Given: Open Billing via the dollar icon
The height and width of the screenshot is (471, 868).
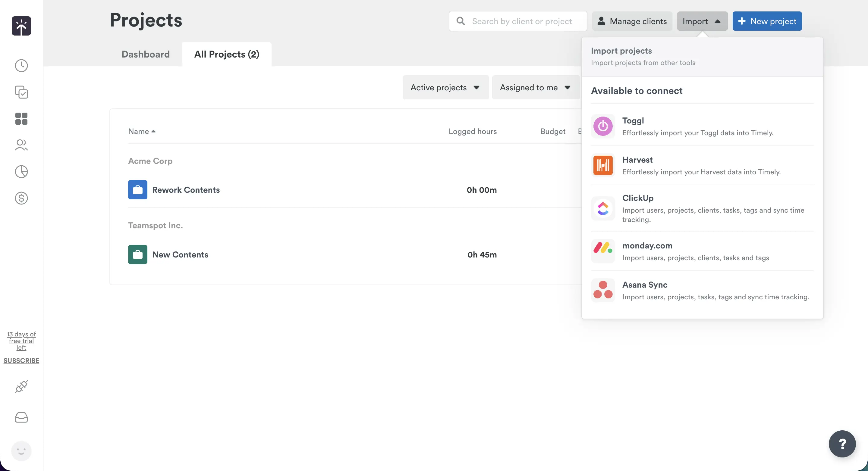Looking at the screenshot, I should [x=21, y=198].
